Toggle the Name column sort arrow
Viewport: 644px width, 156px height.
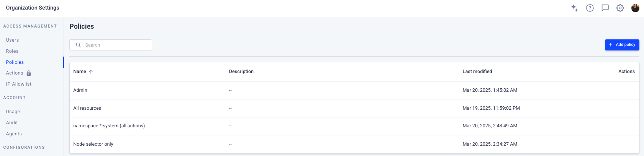(x=91, y=71)
